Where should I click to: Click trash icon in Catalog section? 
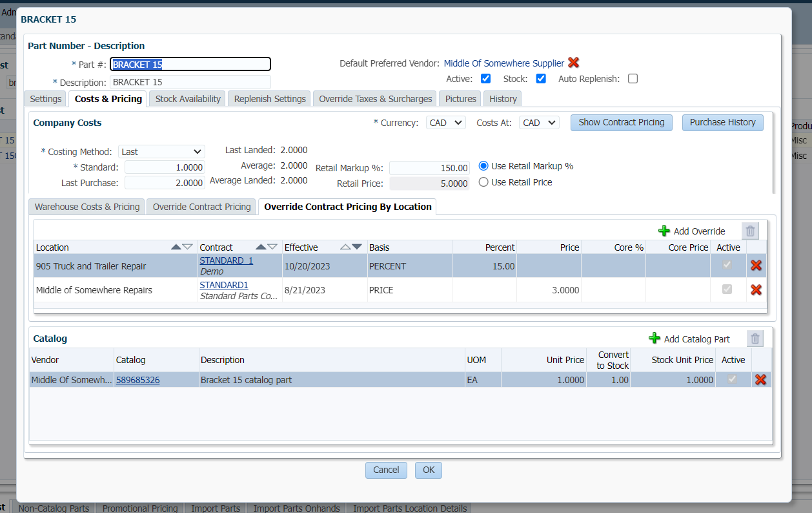755,339
